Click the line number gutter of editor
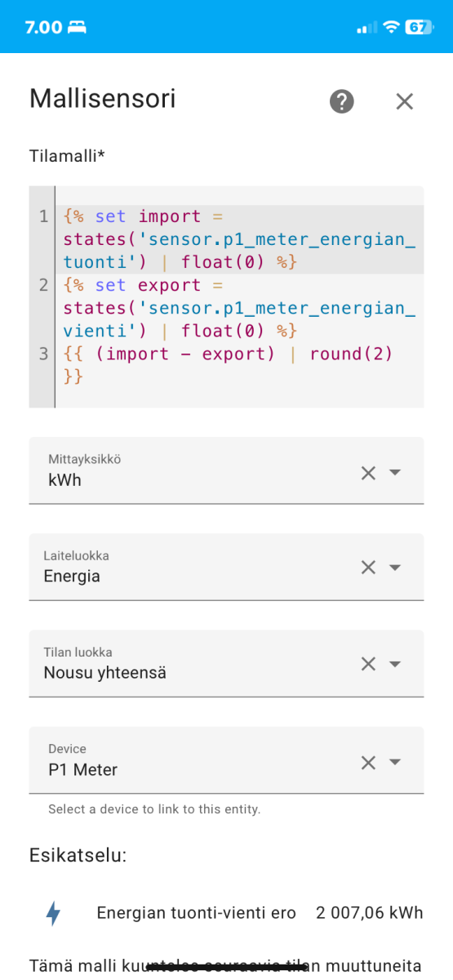 coord(42,296)
